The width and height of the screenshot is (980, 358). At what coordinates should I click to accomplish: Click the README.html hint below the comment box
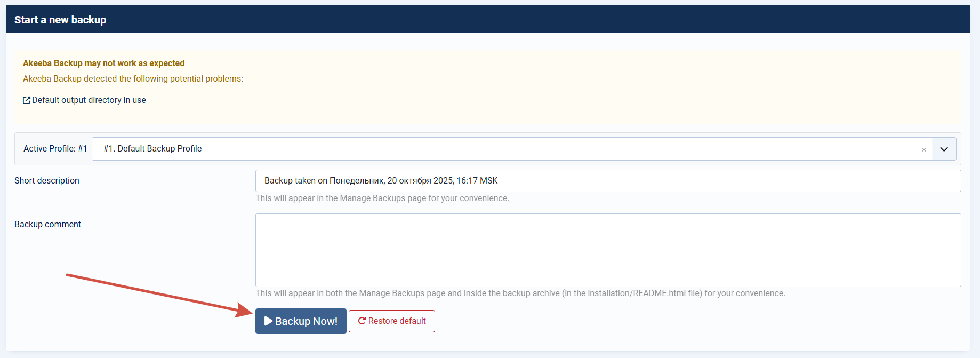coord(520,293)
